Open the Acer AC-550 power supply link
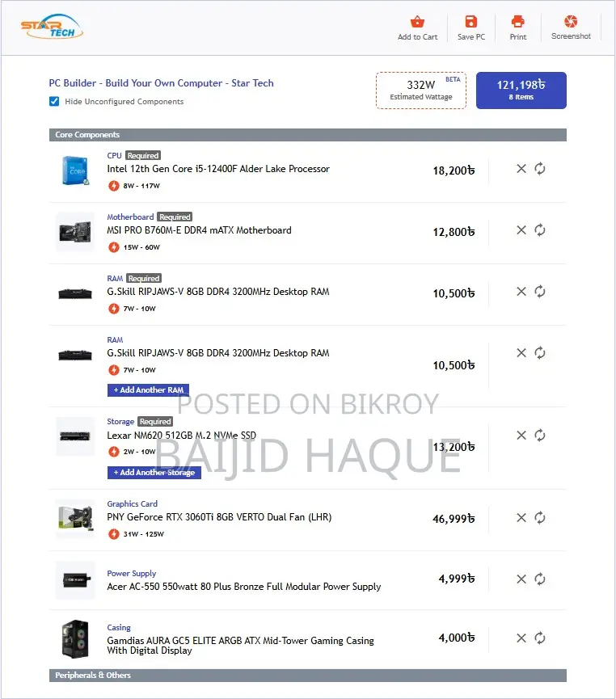Image resolution: width=616 pixels, height=699 pixels. point(243,587)
